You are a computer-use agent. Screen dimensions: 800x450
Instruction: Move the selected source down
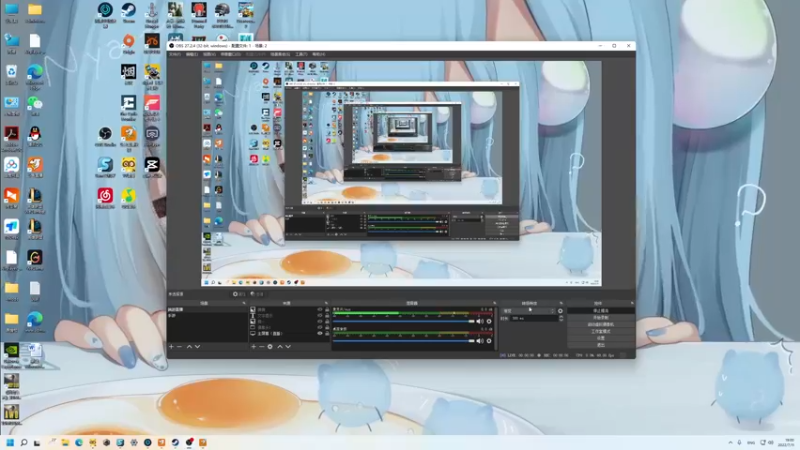288,346
